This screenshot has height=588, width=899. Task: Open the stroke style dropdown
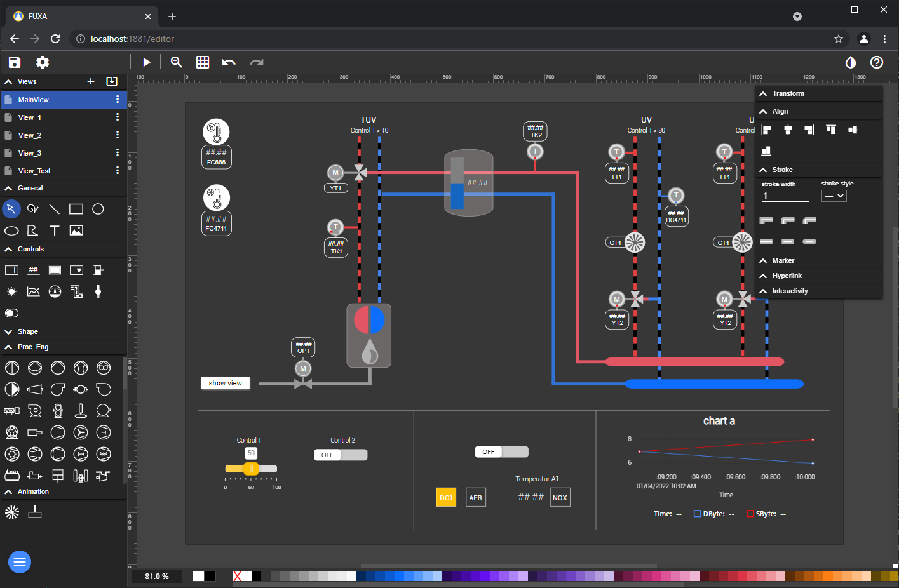coord(834,196)
